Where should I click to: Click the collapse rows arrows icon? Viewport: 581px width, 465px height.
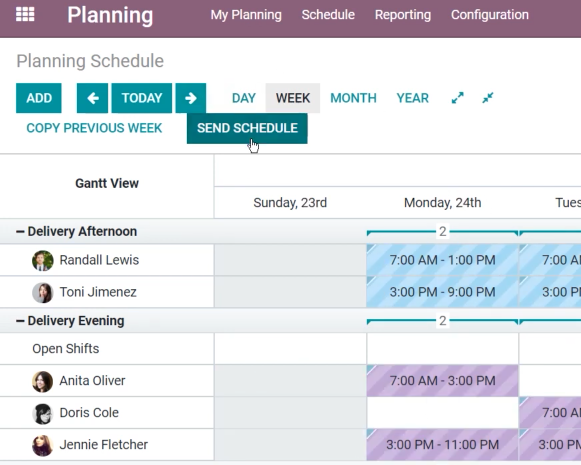click(x=488, y=98)
